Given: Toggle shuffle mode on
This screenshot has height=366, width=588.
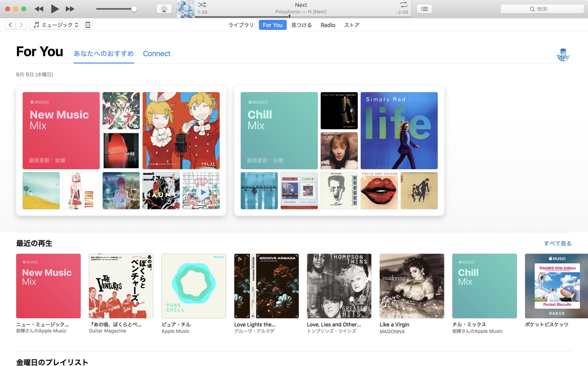Looking at the screenshot, I should point(202,5).
